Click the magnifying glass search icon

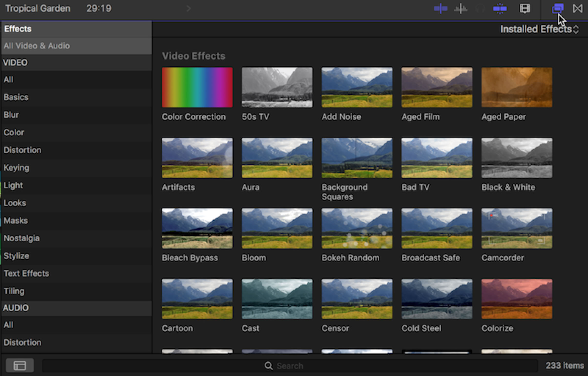[268, 366]
